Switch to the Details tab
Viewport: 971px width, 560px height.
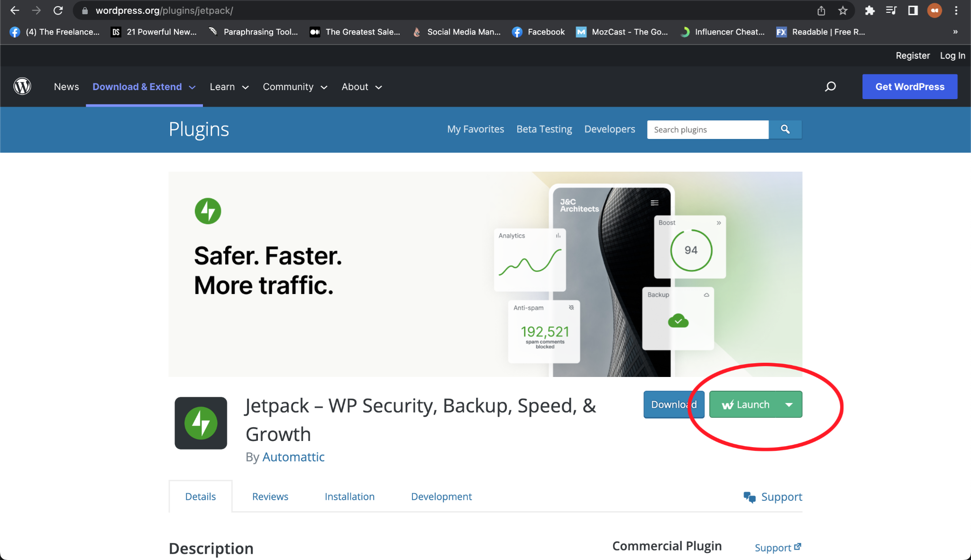pos(201,496)
